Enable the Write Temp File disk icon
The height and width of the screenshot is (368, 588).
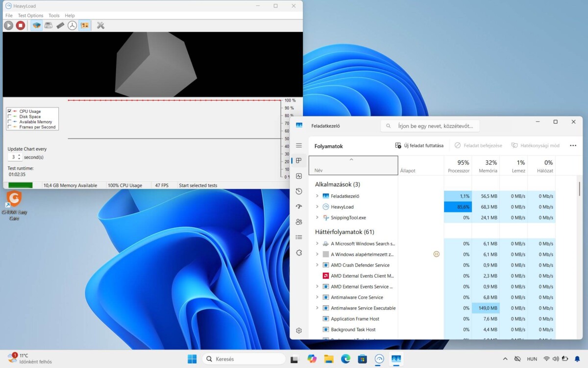48,25
